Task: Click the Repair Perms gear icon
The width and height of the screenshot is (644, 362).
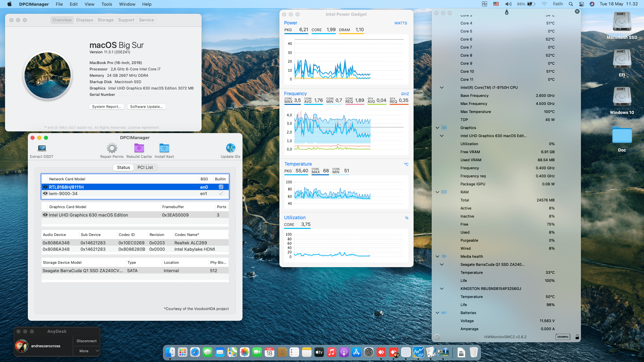Action: click(112, 148)
